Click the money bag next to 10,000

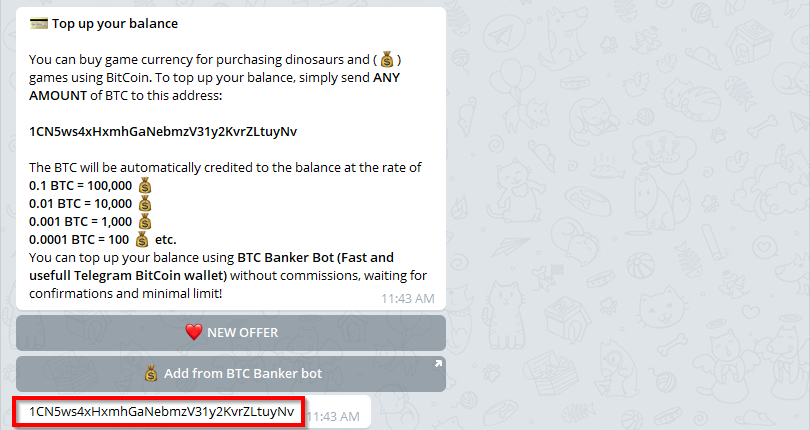pos(145,204)
